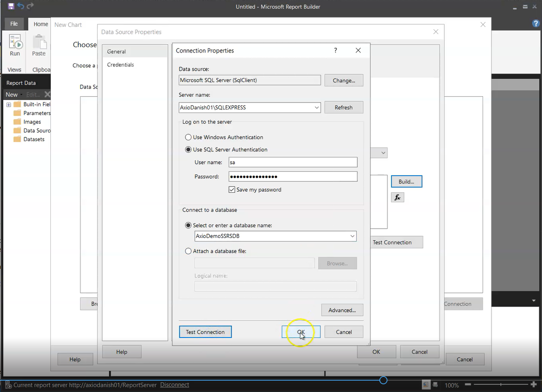Switch to the Credentials page
Screen dimensions: 542x392
120,65
